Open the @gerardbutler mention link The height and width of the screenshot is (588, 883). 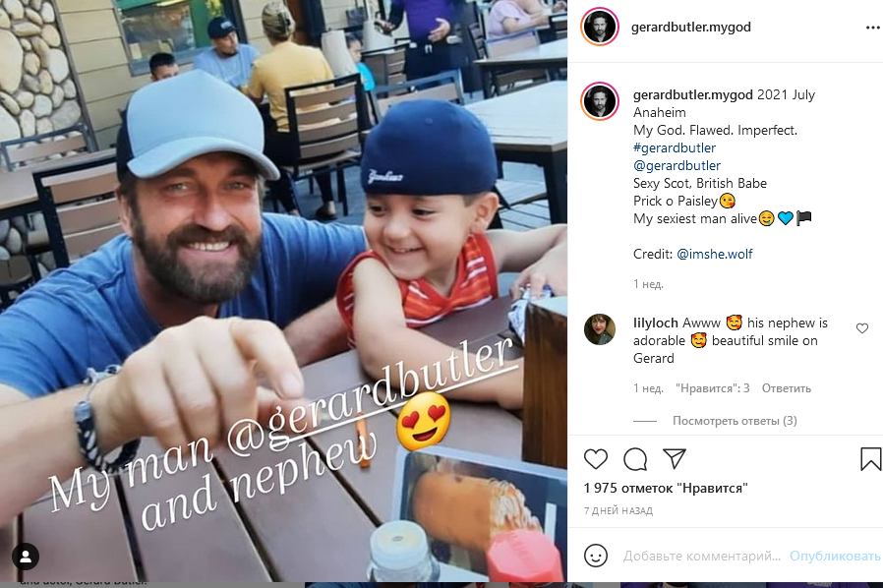[677, 165]
